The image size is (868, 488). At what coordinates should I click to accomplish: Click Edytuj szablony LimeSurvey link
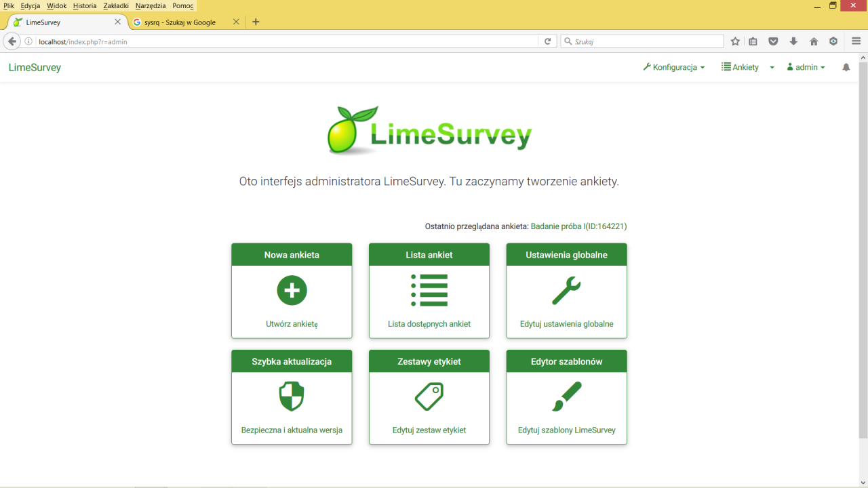click(566, 430)
